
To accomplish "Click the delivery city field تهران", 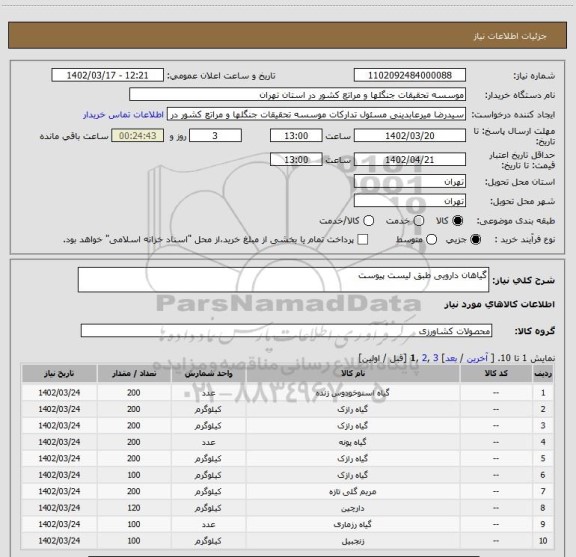I will (410, 201).
